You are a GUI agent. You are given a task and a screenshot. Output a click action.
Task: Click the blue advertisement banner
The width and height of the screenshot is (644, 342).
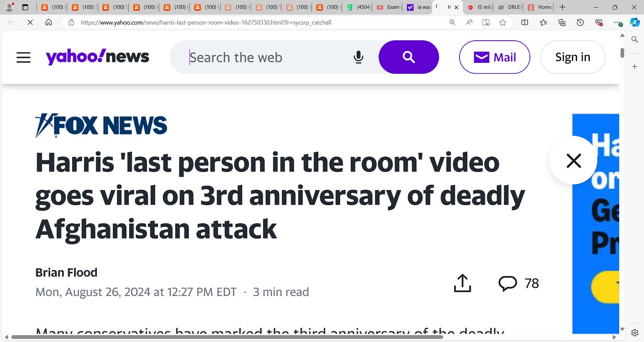point(596,223)
